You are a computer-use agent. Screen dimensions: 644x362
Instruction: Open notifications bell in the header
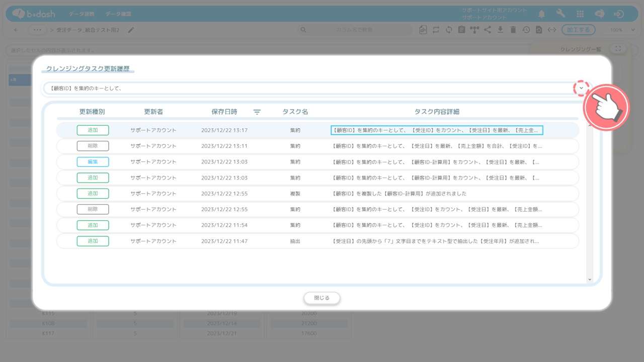[x=542, y=14]
